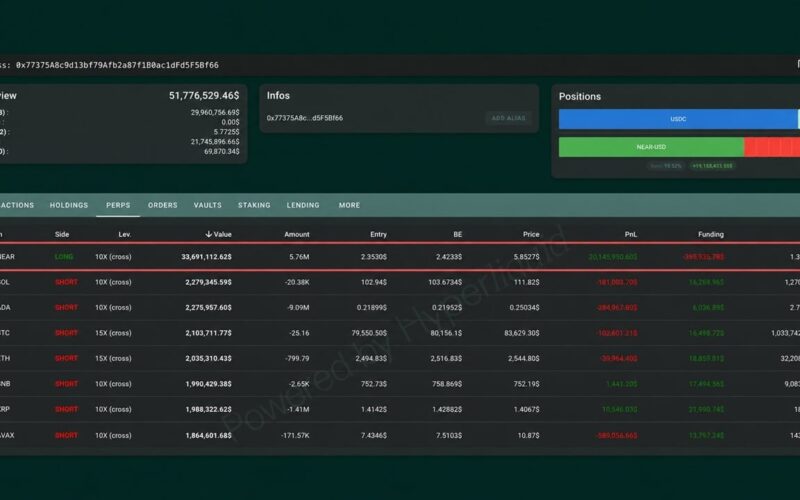The image size is (800, 500).
Task: Click BTC price 83,629.30$
Action: coord(522,333)
